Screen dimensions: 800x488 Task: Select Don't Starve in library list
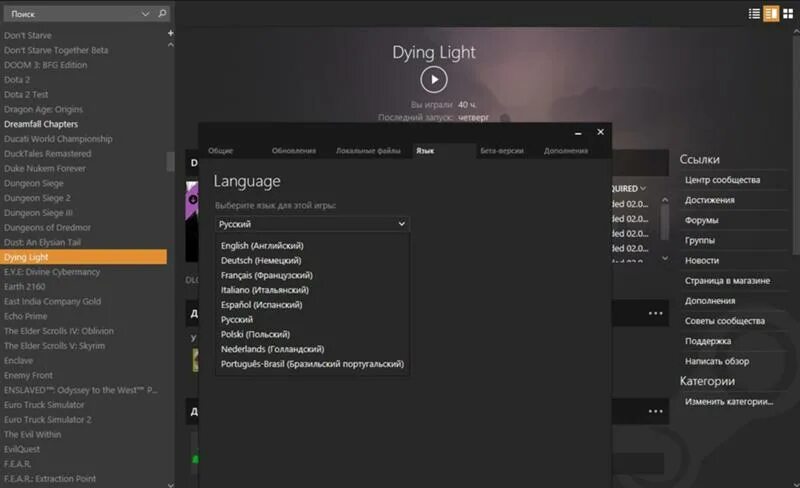(x=28, y=35)
